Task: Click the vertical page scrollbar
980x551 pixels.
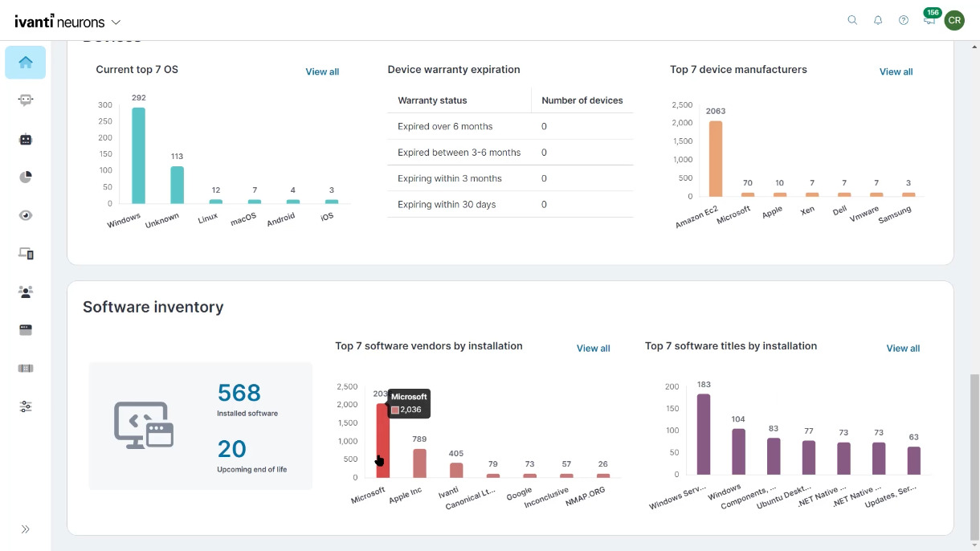Action: coord(974,456)
